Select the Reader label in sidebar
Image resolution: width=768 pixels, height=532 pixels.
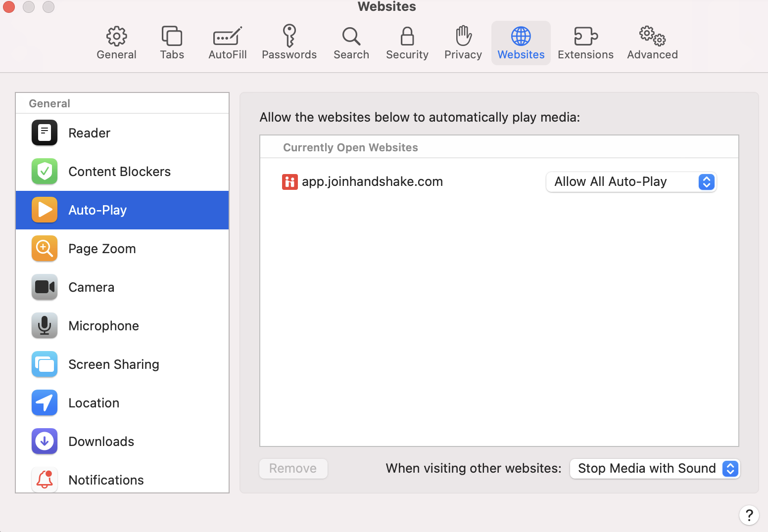tap(90, 133)
